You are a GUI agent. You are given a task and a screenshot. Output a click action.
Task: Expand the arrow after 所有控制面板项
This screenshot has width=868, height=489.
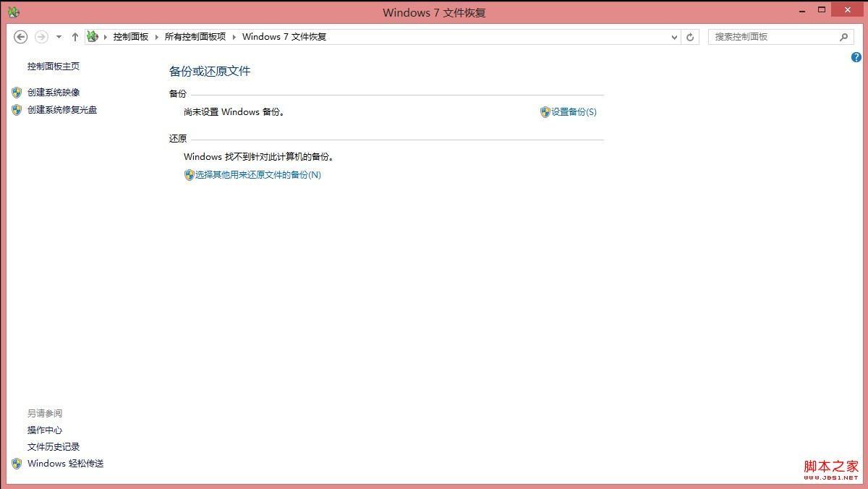234,37
